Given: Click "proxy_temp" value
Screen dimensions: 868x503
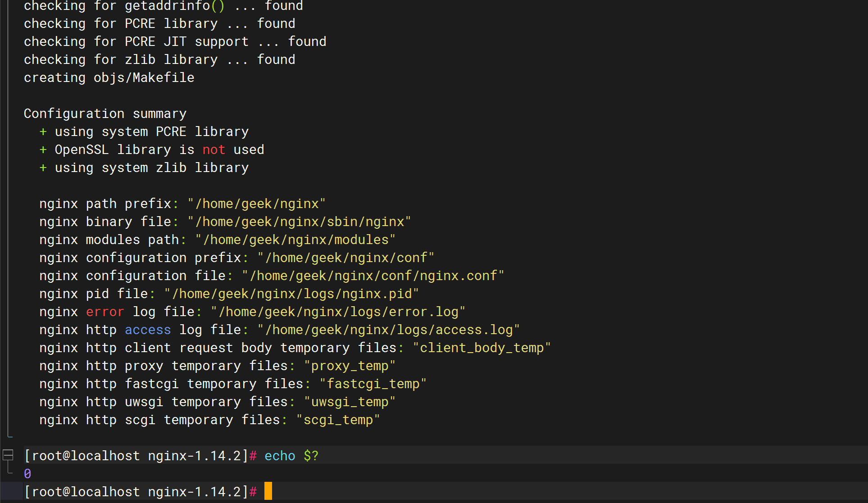Looking at the screenshot, I should 350,366.
